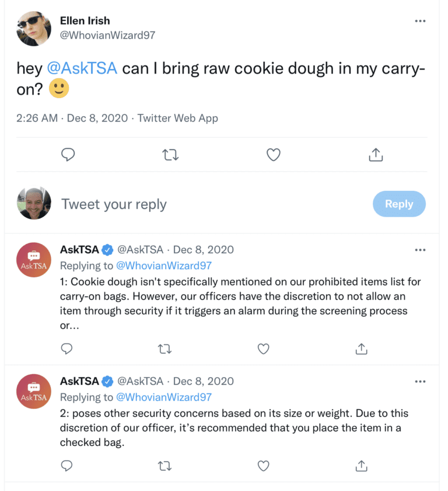Click the reply icon on AskTSA's first reply

pyautogui.click(x=66, y=349)
